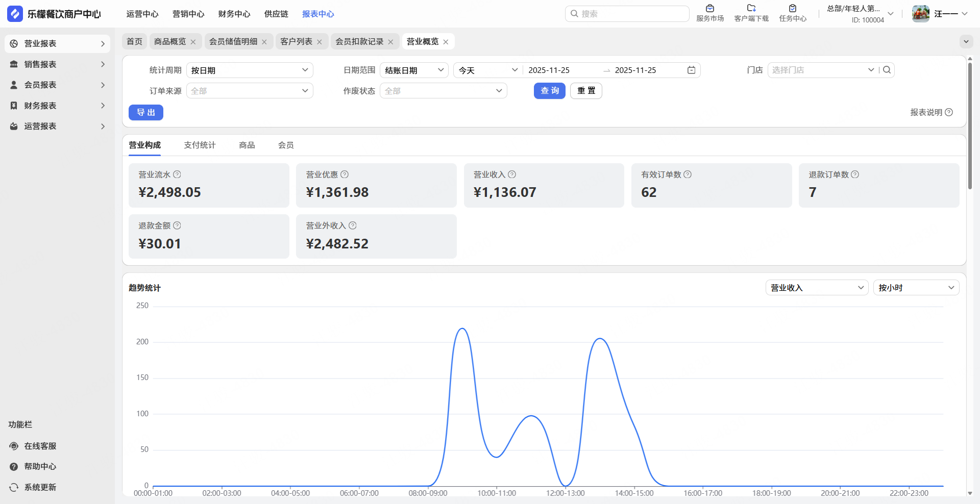Click the help icon beside 营业收入 card
980x504 pixels.
[512, 174]
